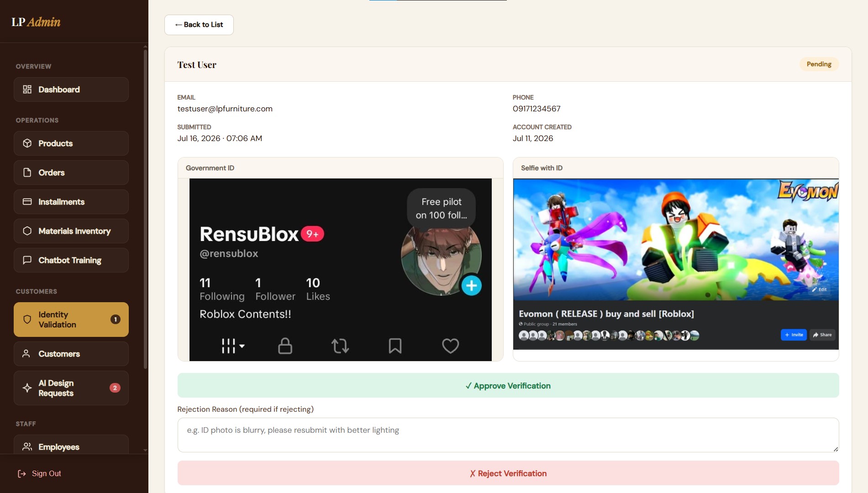868x493 pixels.
Task: Click Approve Verification button
Action: click(508, 386)
